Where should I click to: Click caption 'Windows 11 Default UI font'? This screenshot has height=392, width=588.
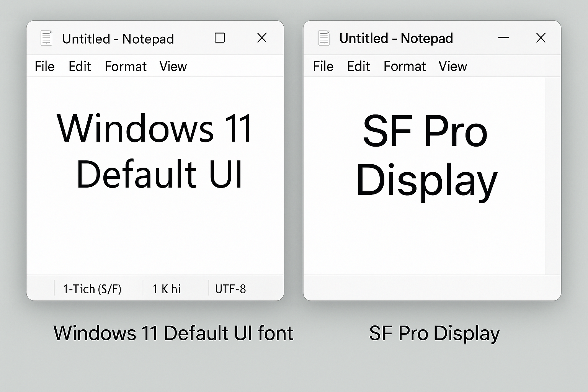click(173, 333)
